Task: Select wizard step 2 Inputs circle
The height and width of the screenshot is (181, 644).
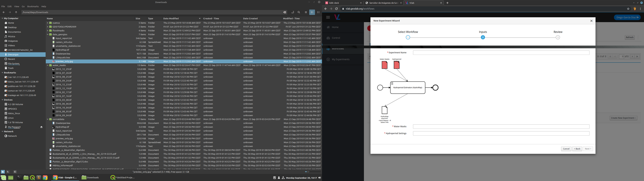Action: coord(483,37)
